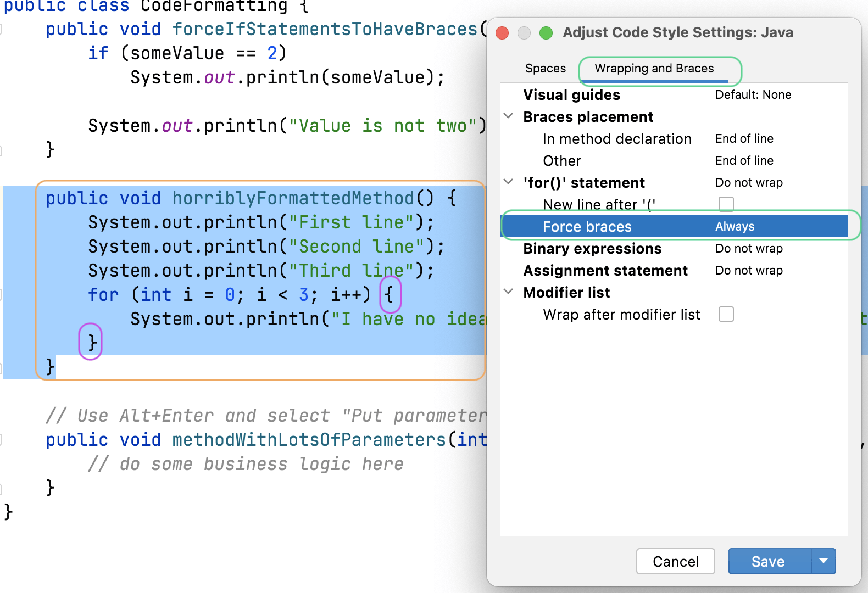Viewport: 868px width, 593px height.
Task: Change Binary expressions Do not wrap value
Action: (x=749, y=249)
